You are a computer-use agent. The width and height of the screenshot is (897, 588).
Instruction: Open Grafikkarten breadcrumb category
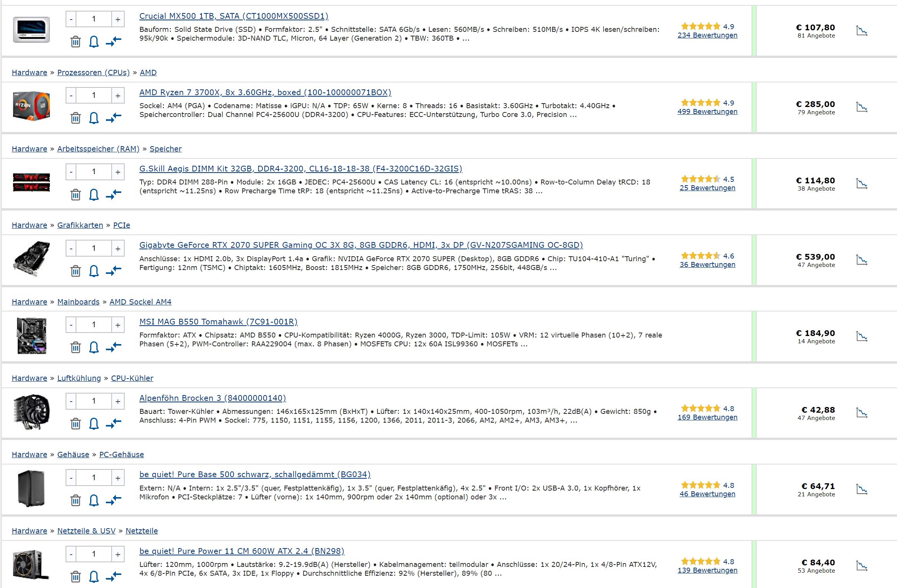(x=80, y=225)
